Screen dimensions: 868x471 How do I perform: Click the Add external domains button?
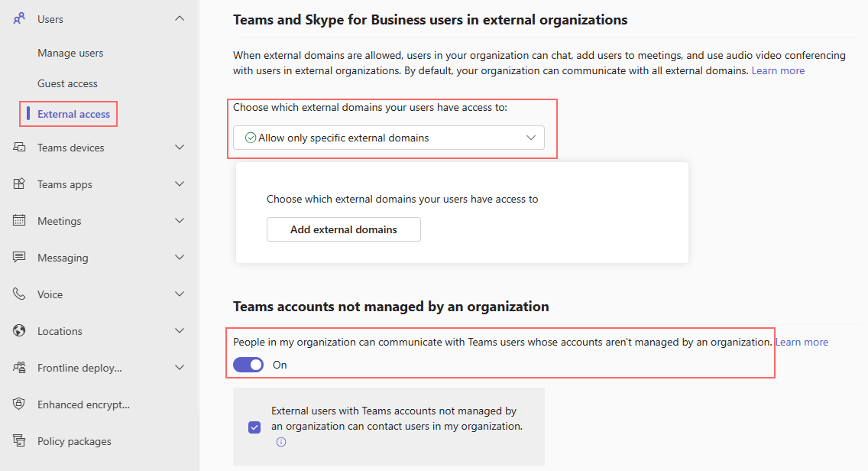[343, 229]
